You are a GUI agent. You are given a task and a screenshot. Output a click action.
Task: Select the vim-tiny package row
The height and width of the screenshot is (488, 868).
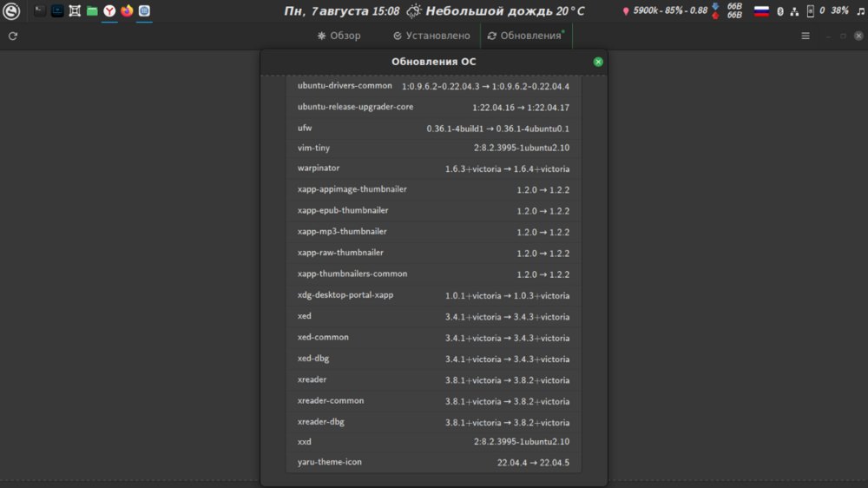pyautogui.click(x=433, y=148)
